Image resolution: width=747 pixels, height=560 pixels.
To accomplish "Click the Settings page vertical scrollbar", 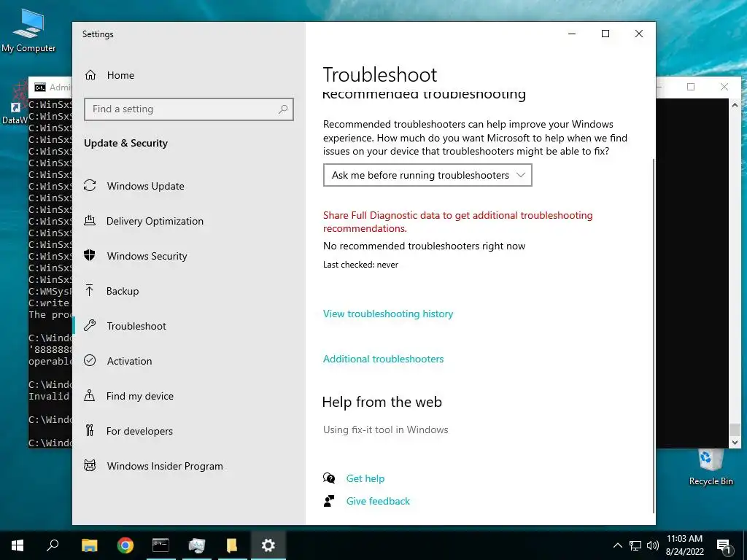I will point(653,335).
